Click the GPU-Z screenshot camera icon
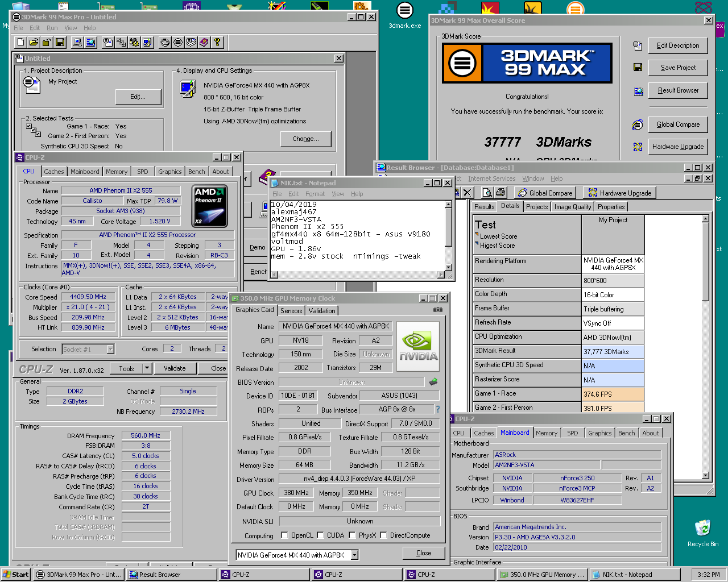728x582 pixels. (x=437, y=310)
